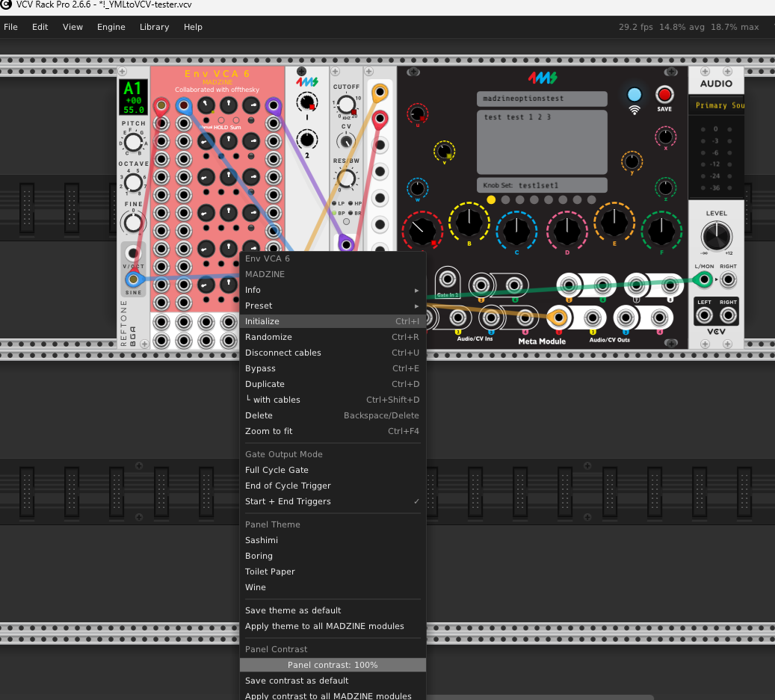
Task: Click Save theme as default
Action: click(293, 610)
